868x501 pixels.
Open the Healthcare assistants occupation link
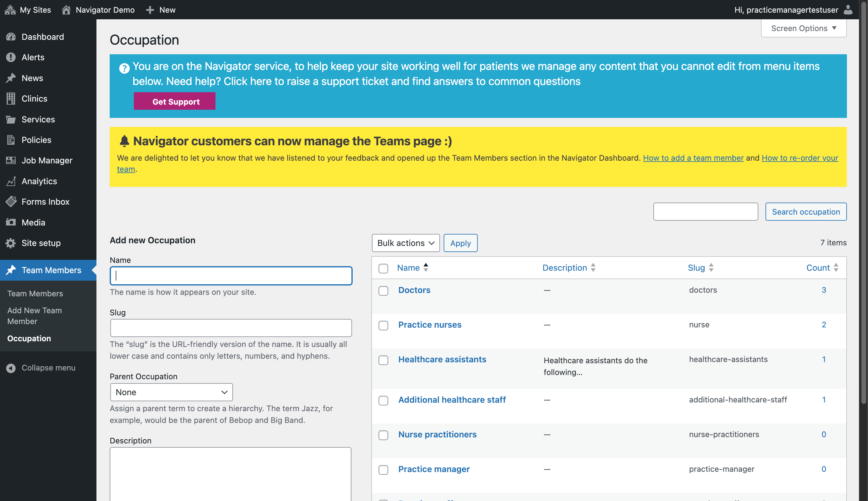442,359
